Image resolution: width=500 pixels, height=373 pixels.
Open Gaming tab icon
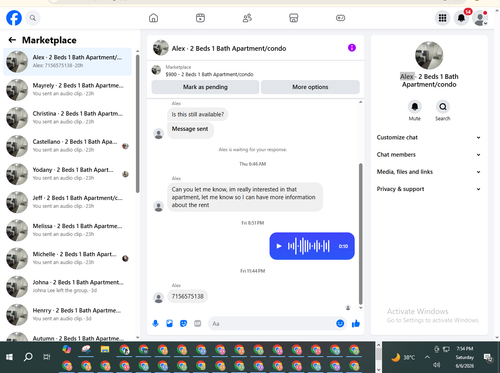(340, 18)
